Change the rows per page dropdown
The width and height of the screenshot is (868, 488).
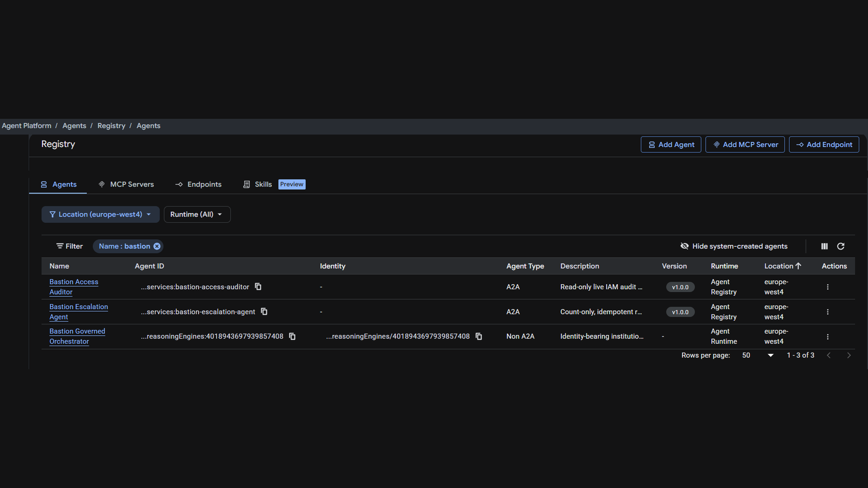758,356
